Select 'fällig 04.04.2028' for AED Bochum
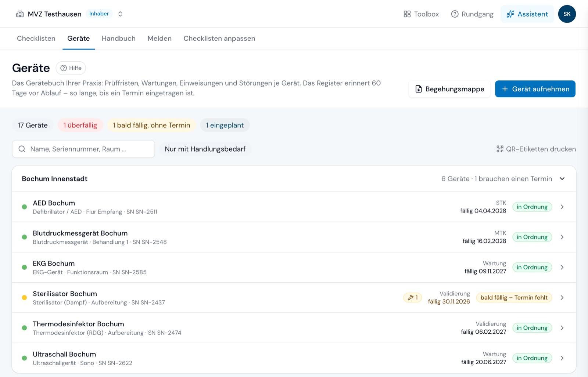The height and width of the screenshot is (377, 588). point(483,211)
